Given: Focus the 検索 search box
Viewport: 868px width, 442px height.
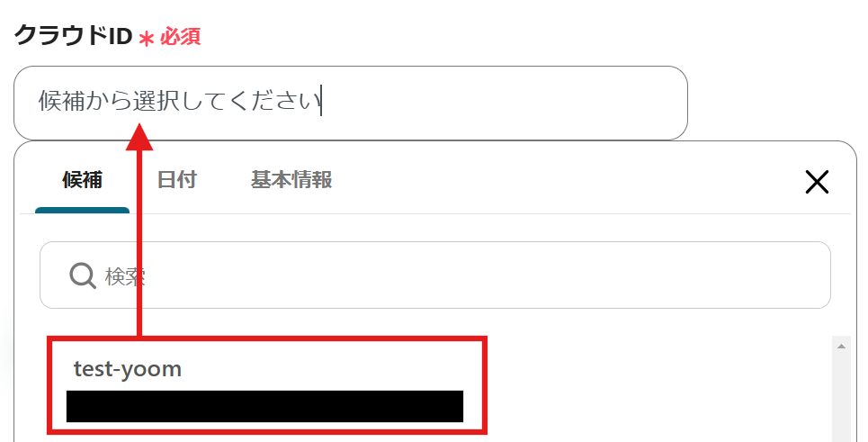Looking at the screenshot, I should click(x=435, y=275).
